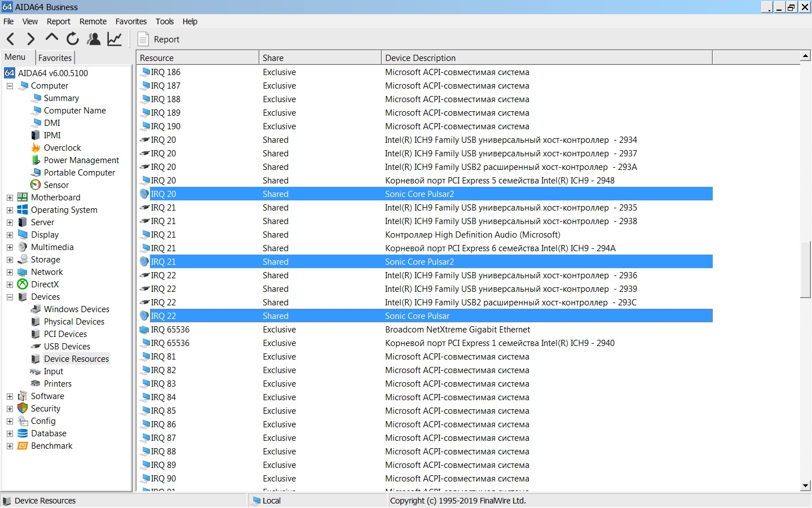
Task: Select the Input tree item
Action: pos(54,371)
